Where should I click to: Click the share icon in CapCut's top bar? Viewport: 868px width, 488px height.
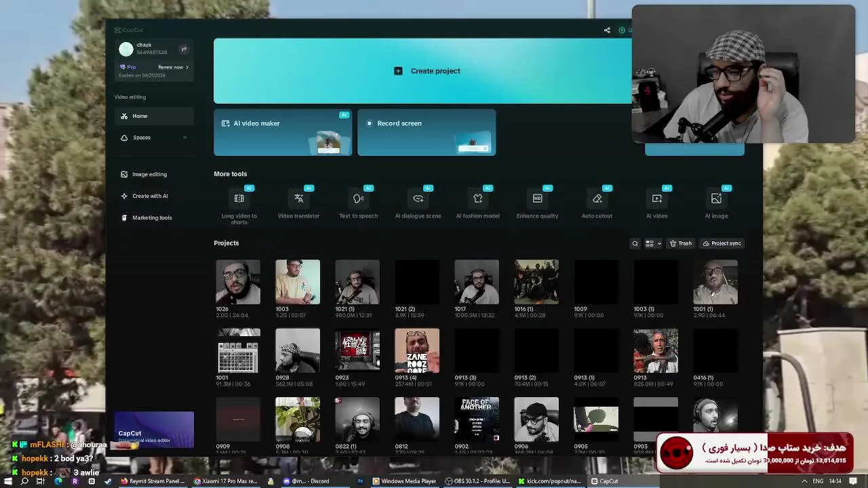coord(607,30)
